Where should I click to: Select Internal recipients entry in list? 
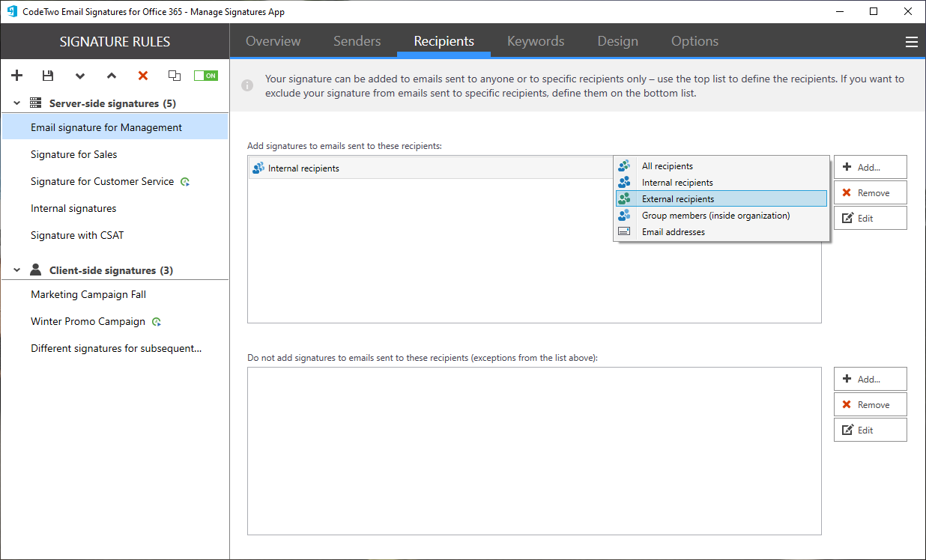point(303,168)
